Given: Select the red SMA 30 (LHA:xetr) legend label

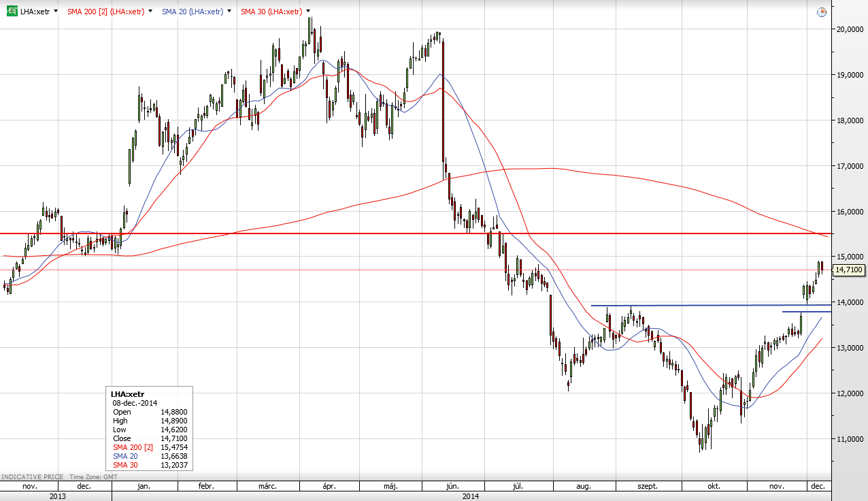Looking at the screenshot, I should tap(271, 12).
